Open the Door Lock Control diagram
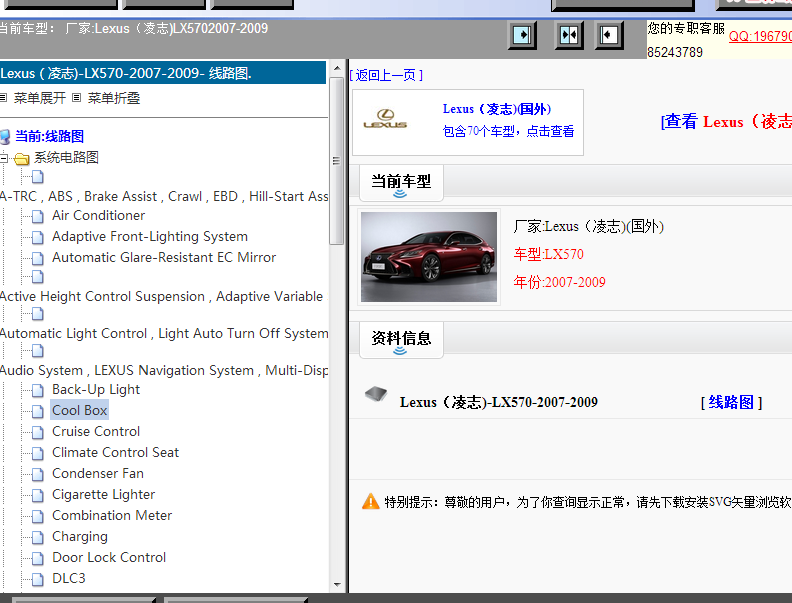The height and width of the screenshot is (603, 792). point(109,558)
